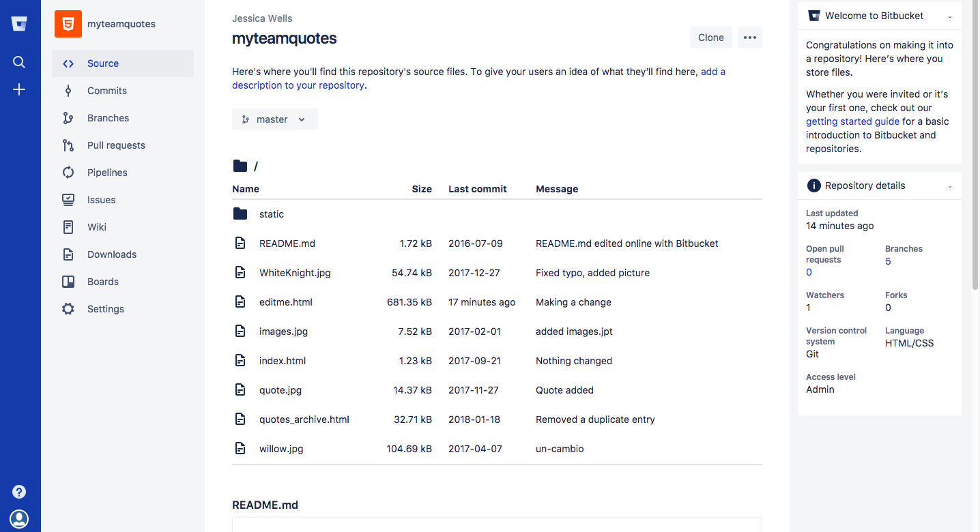Viewport: 980px width, 532px height.
Task: Click the file icon beside README.md row
Action: [240, 243]
